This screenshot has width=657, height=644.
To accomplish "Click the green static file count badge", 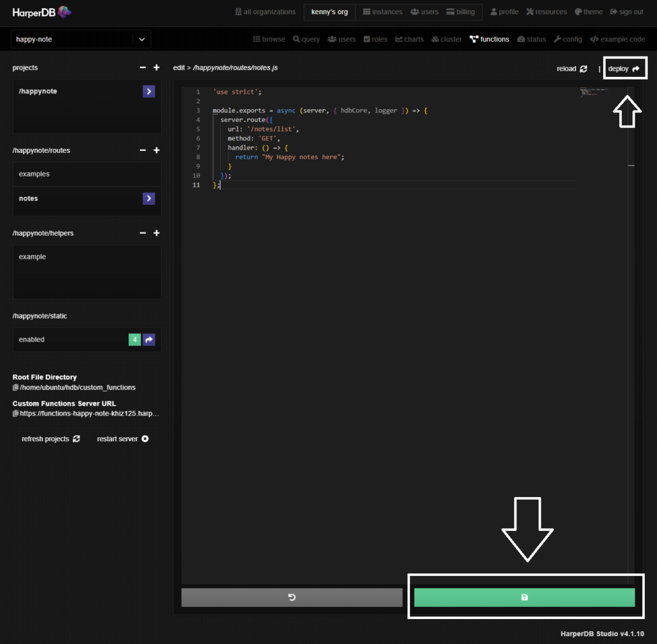I will (135, 340).
